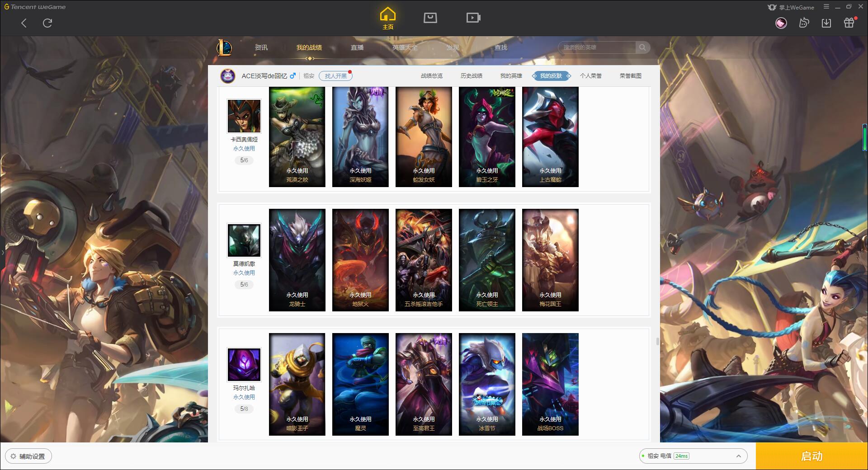Open the 资讯 tab
This screenshot has height=470, width=868.
point(261,47)
